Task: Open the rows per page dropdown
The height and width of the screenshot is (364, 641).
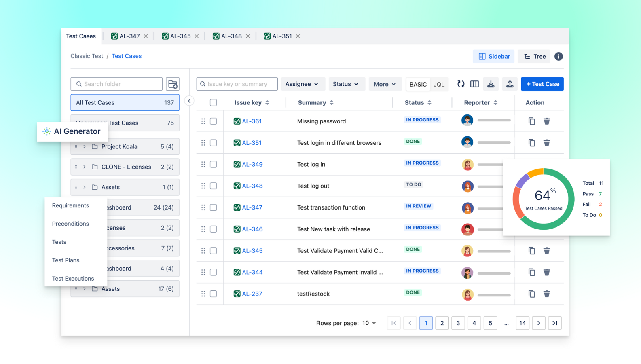Action: pyautogui.click(x=369, y=323)
